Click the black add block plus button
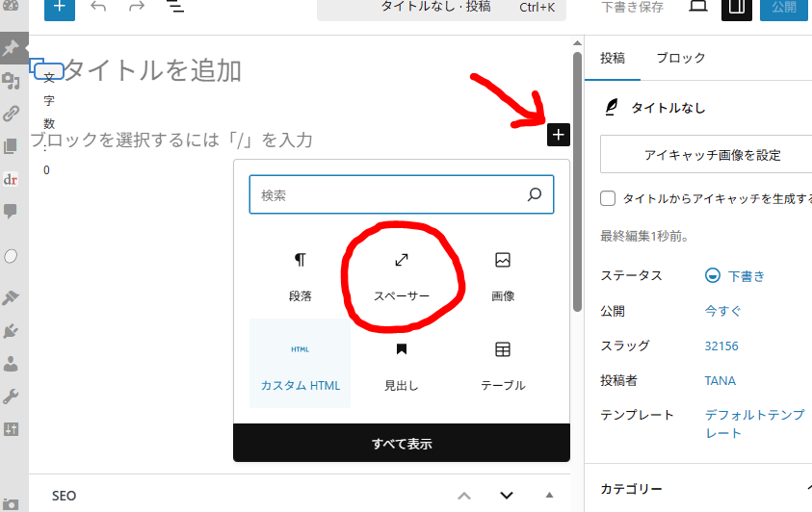This screenshot has height=512, width=812. click(x=559, y=135)
